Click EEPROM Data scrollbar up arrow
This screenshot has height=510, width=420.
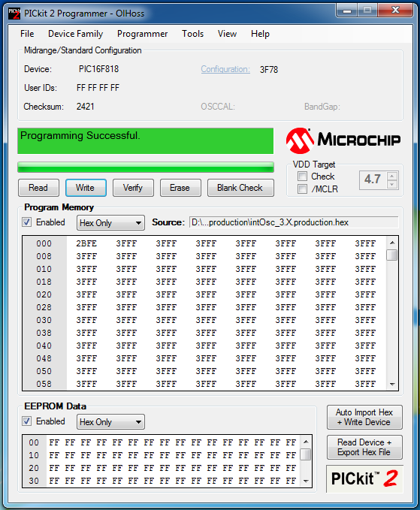point(306,442)
